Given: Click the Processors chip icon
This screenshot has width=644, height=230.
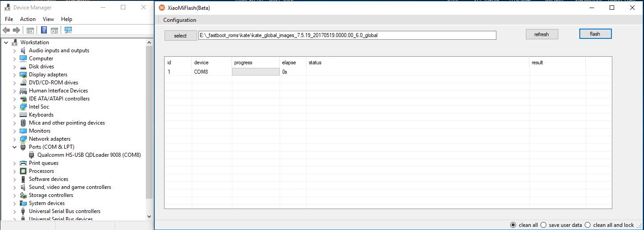Looking at the screenshot, I should [23, 171].
